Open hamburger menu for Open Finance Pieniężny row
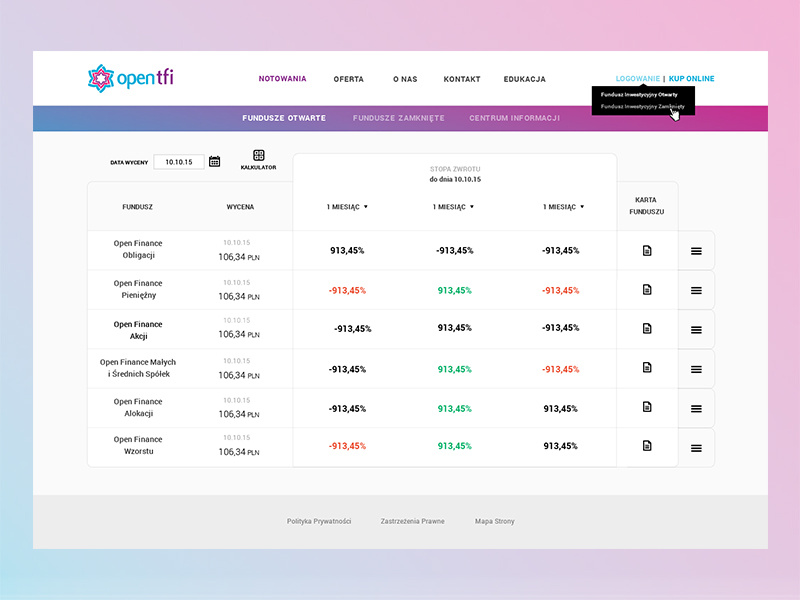Image resolution: width=800 pixels, height=600 pixels. 696,290
